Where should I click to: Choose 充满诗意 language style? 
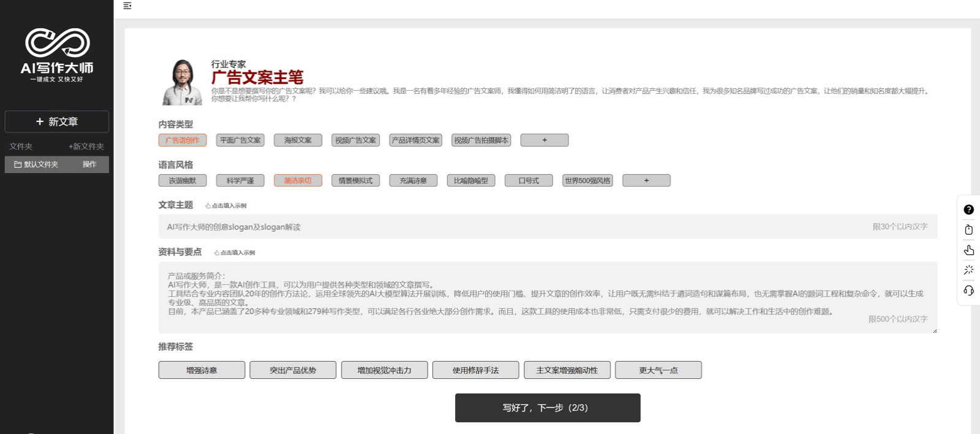click(413, 181)
